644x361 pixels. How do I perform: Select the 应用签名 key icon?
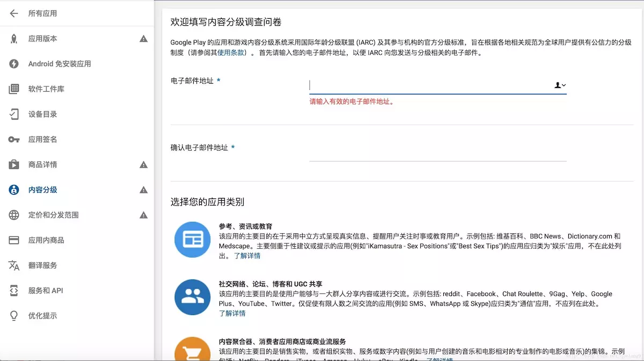coord(13,139)
